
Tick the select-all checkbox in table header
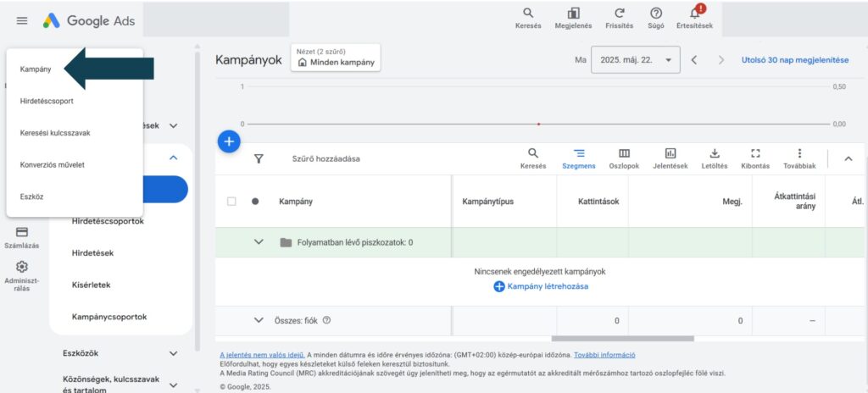tap(231, 202)
